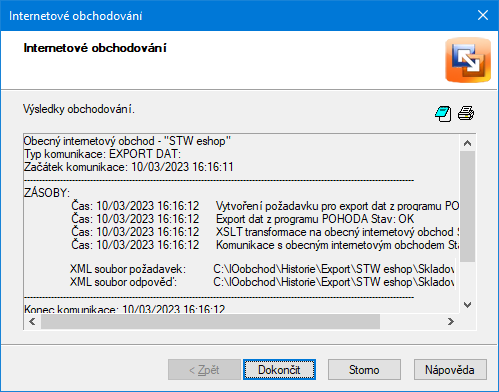499x392 pixels.
Task: Click the Dokončit button
Action: pyautogui.click(x=279, y=369)
